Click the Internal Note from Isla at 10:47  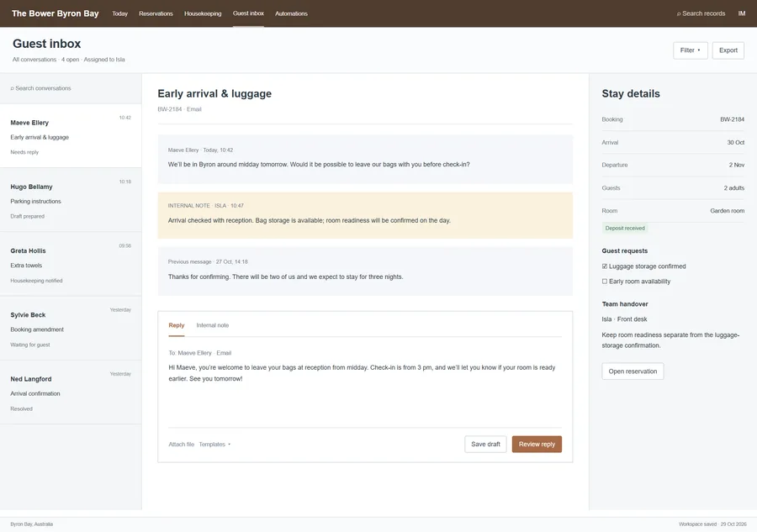[365, 215]
